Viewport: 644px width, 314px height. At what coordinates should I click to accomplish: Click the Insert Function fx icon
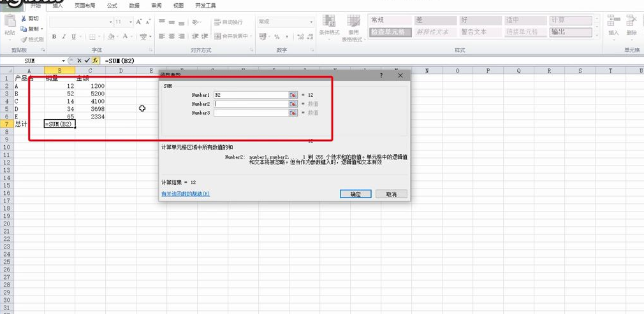click(95, 61)
